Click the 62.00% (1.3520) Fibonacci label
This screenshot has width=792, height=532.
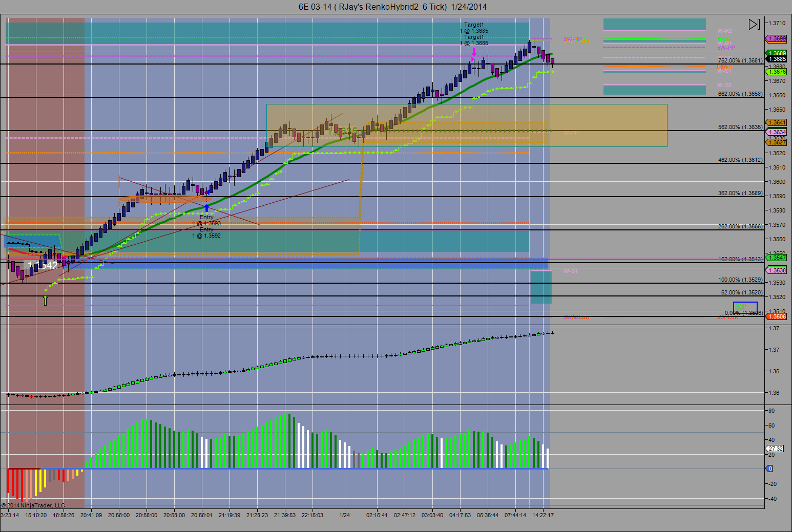742,292
